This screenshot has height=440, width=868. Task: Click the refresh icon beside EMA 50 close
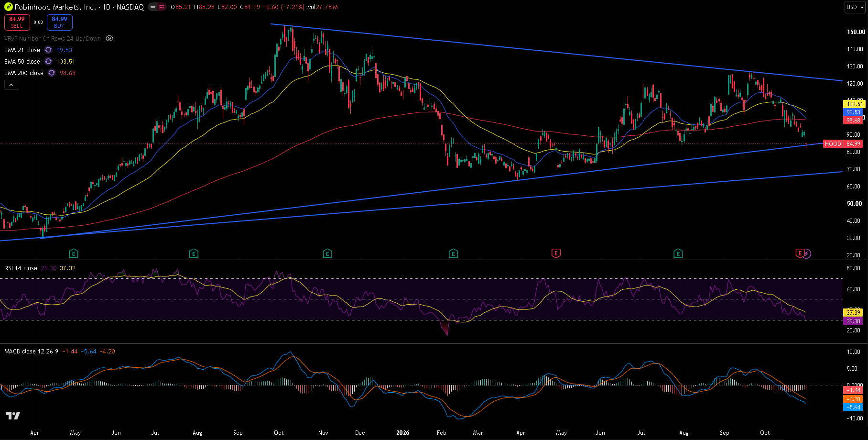point(48,61)
